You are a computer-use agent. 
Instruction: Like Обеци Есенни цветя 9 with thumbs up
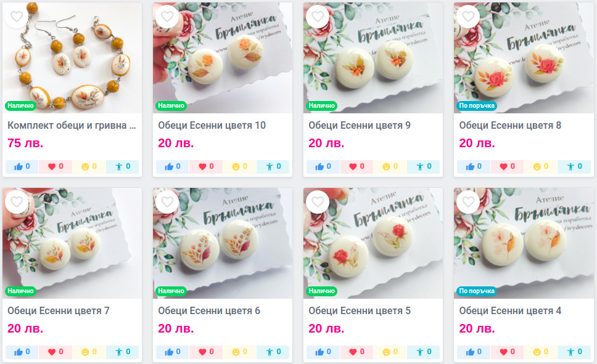(x=323, y=166)
